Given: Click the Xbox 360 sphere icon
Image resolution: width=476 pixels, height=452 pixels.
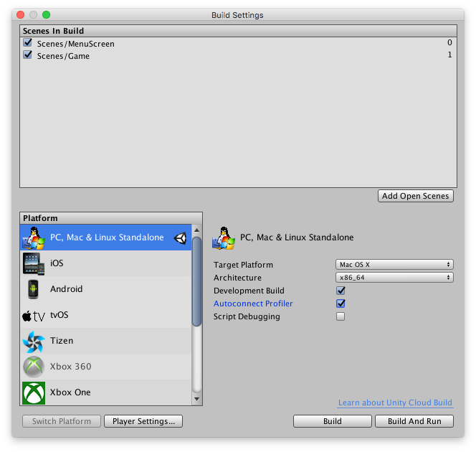Looking at the screenshot, I should point(34,367).
